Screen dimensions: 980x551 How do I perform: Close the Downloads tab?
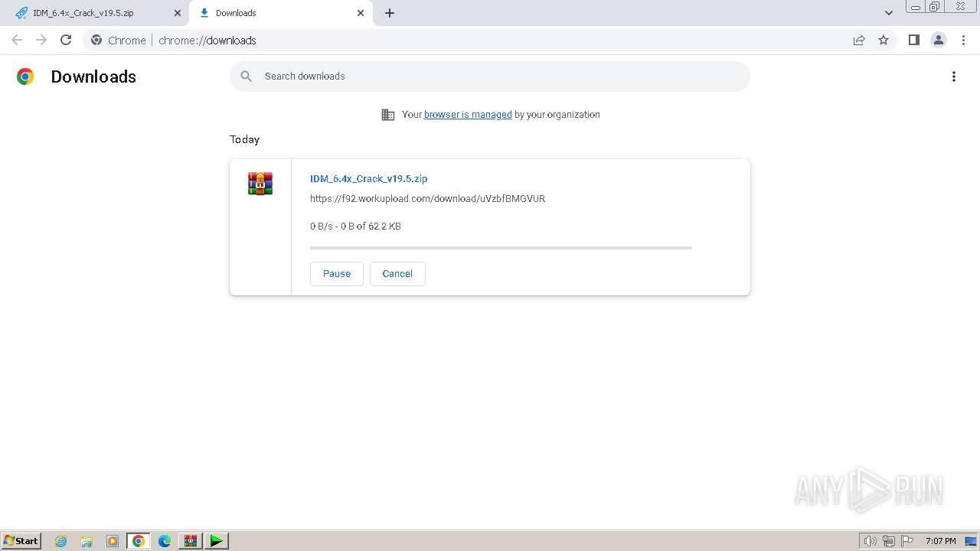click(361, 13)
